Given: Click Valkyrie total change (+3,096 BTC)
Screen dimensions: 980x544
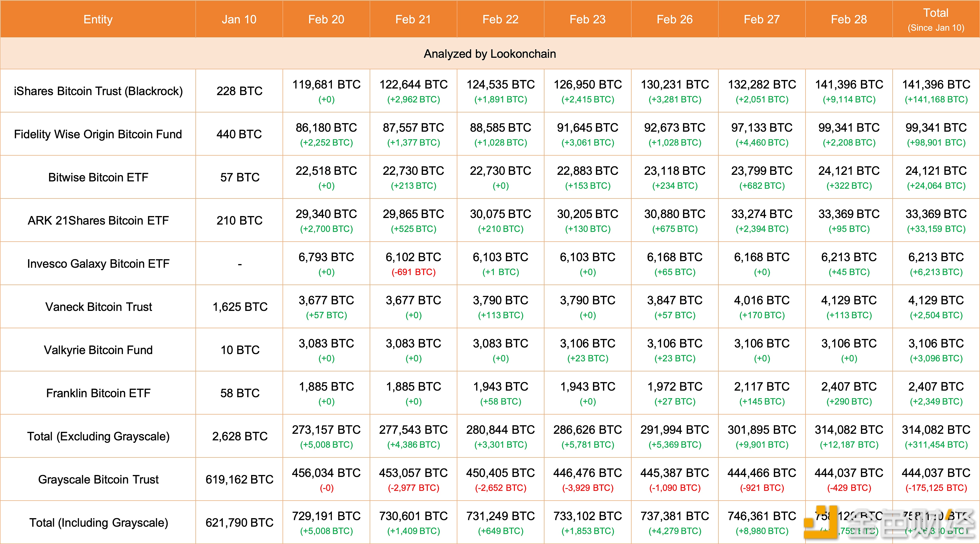Looking at the screenshot, I should tap(936, 358).
